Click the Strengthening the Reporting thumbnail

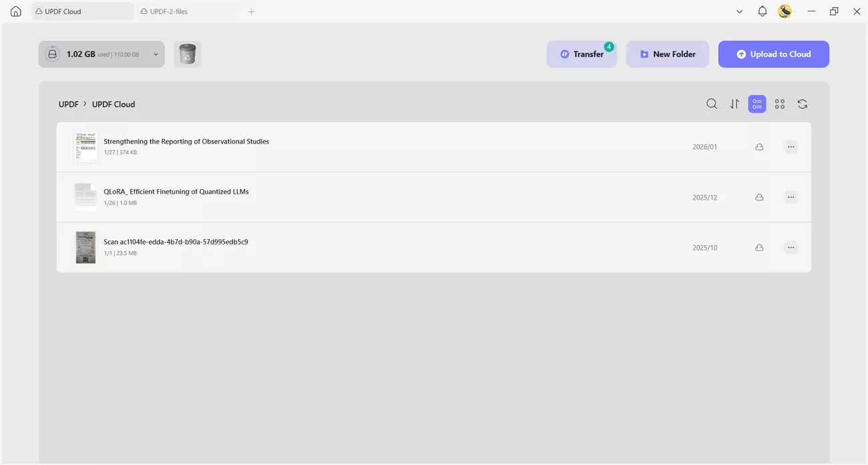point(85,147)
